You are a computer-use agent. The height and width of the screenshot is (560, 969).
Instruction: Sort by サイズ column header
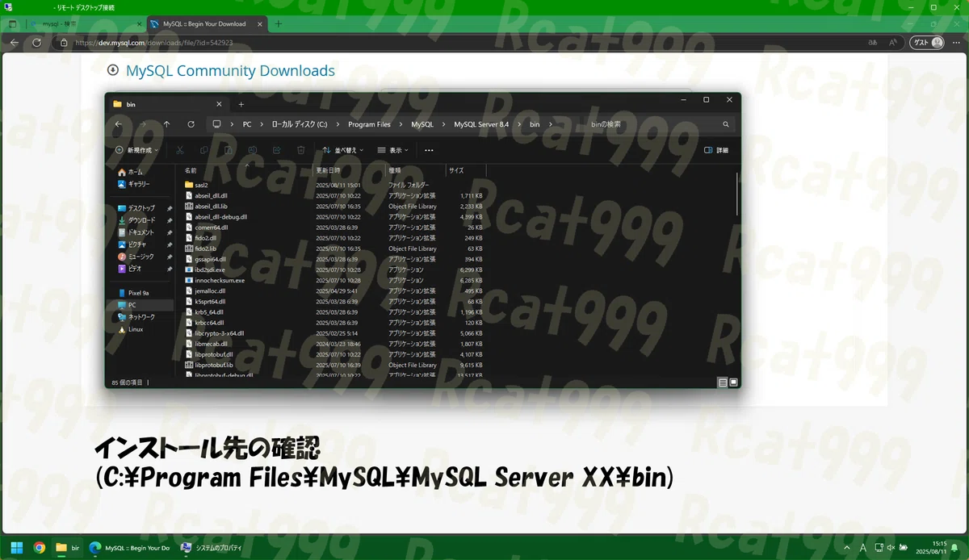[x=456, y=170]
